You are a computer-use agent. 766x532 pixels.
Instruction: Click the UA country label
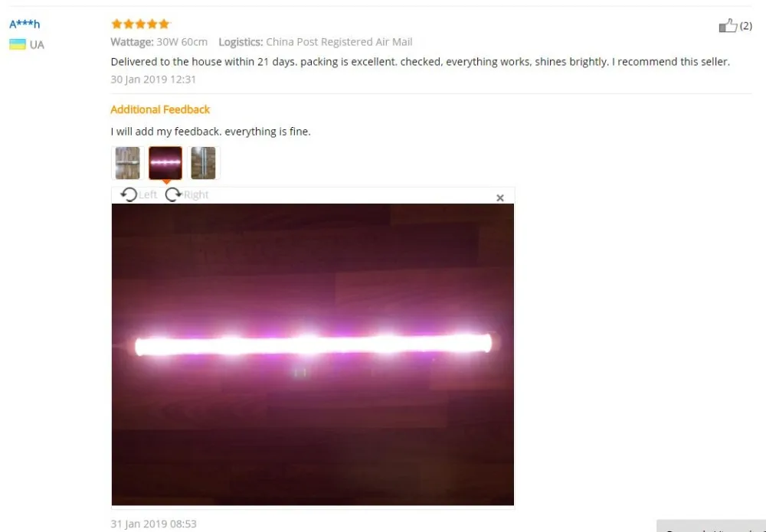point(37,45)
